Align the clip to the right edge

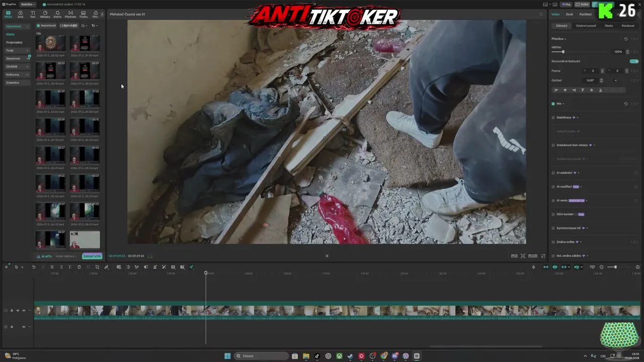click(574, 90)
